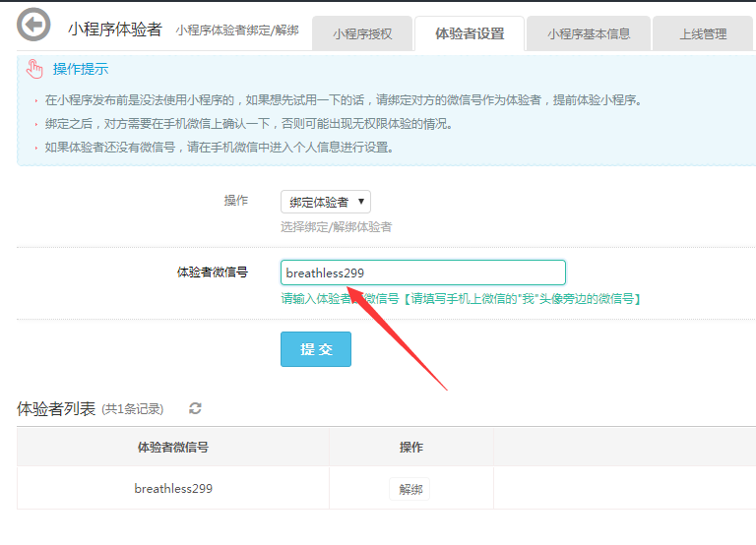Click the 体验者列表 section heading
The width and height of the screenshot is (756, 545).
pyautogui.click(x=56, y=408)
